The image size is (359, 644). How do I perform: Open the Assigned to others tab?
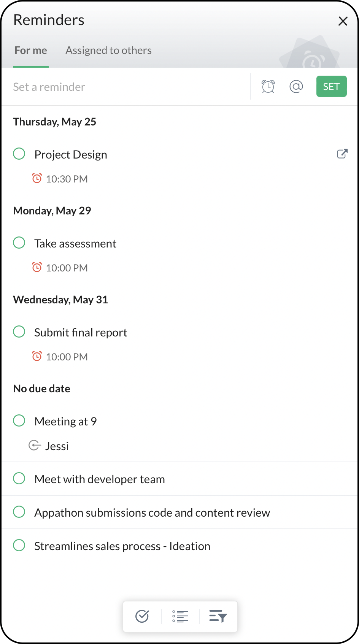tap(108, 51)
